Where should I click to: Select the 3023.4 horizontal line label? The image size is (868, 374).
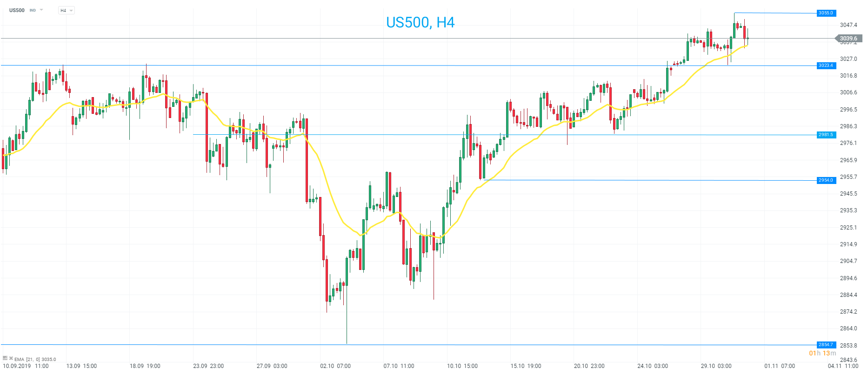[826, 66]
